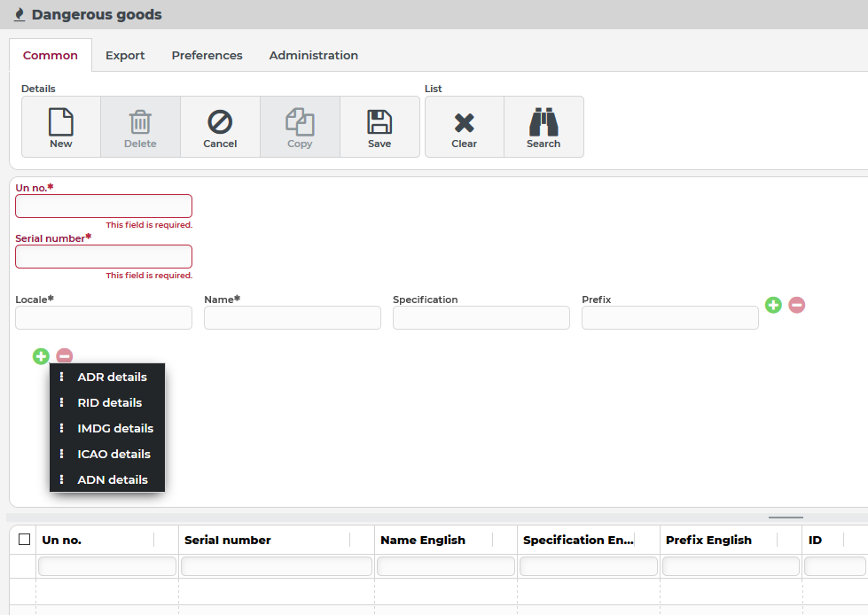Focus the Serial number required field
Image resolution: width=868 pixels, height=615 pixels.
point(104,257)
